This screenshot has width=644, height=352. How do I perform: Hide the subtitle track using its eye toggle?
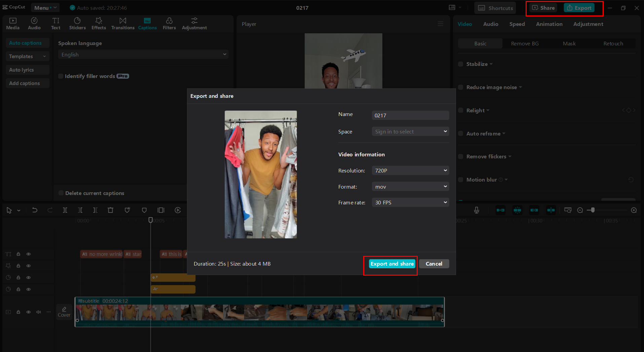pyautogui.click(x=28, y=312)
